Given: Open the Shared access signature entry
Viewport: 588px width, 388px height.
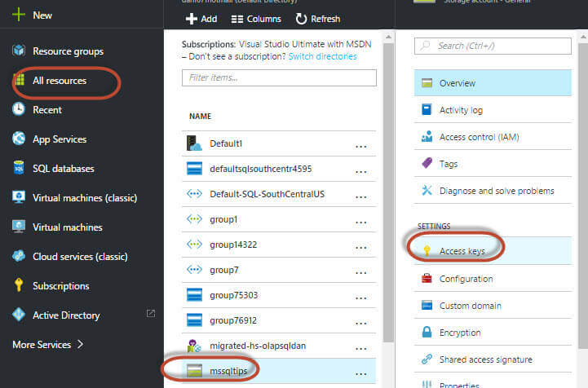Looking at the screenshot, I should (493, 359).
